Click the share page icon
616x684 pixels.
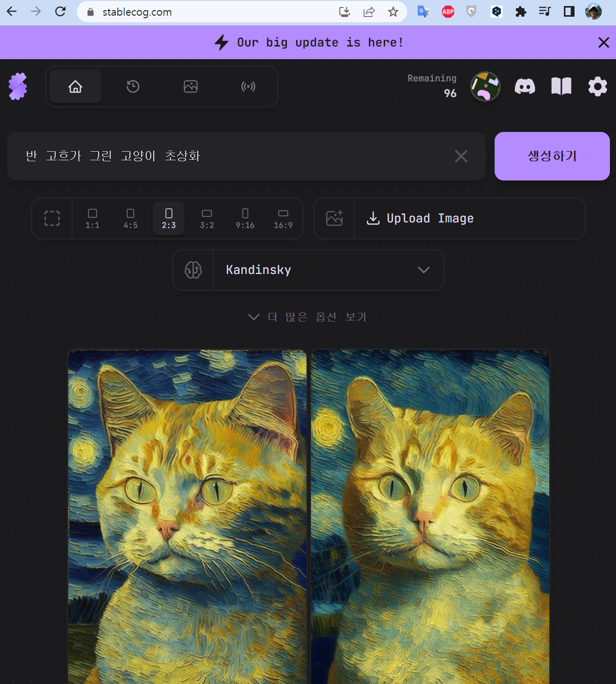tap(369, 12)
